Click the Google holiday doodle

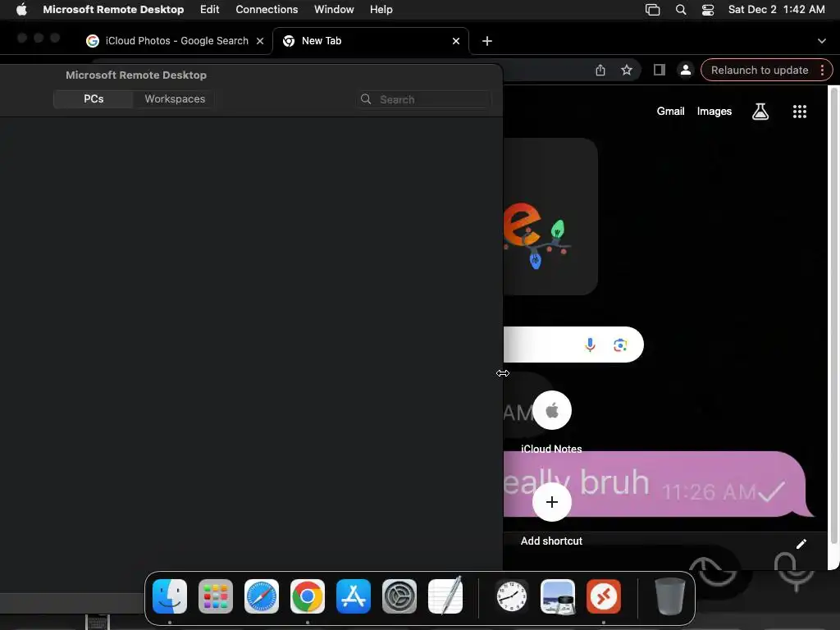coord(550,217)
